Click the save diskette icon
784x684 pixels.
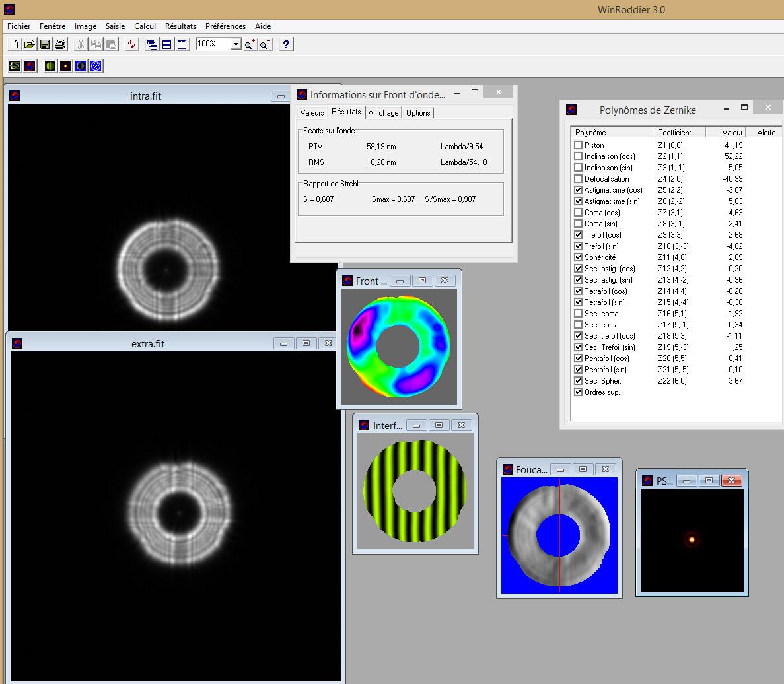click(45, 44)
